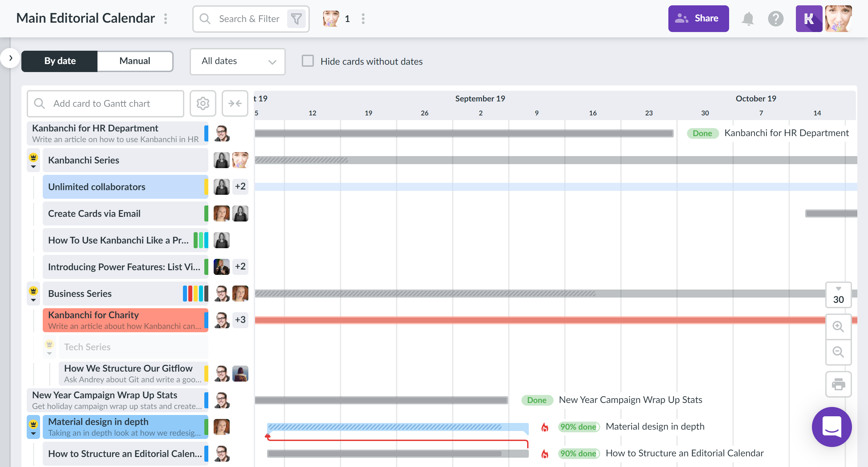Toggle Hide cards without dates checkbox
This screenshot has height=467, width=868.
coord(308,61)
